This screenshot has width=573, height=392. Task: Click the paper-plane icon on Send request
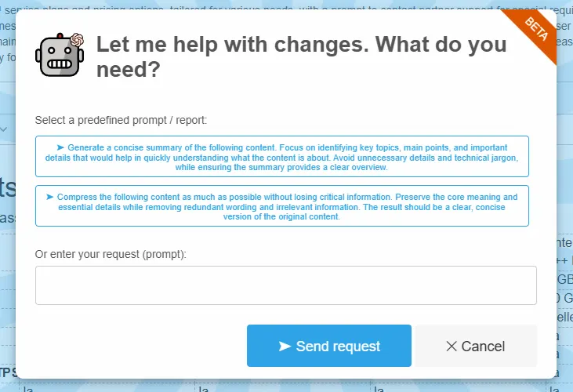pyautogui.click(x=285, y=346)
